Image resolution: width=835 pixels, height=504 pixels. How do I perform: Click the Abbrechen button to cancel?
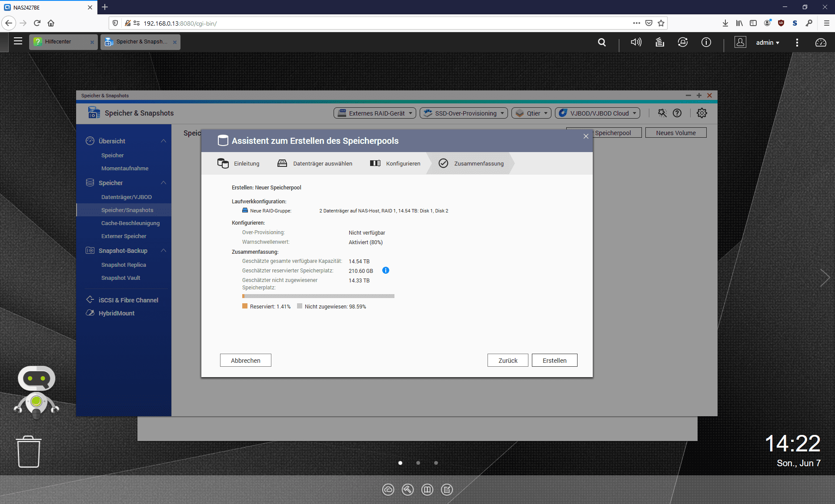[x=246, y=361]
